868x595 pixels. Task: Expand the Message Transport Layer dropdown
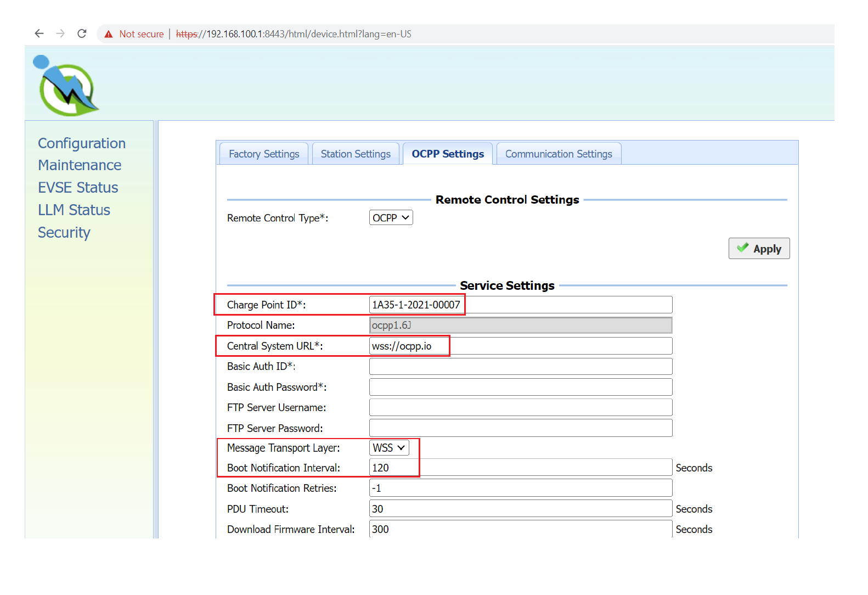(x=388, y=448)
